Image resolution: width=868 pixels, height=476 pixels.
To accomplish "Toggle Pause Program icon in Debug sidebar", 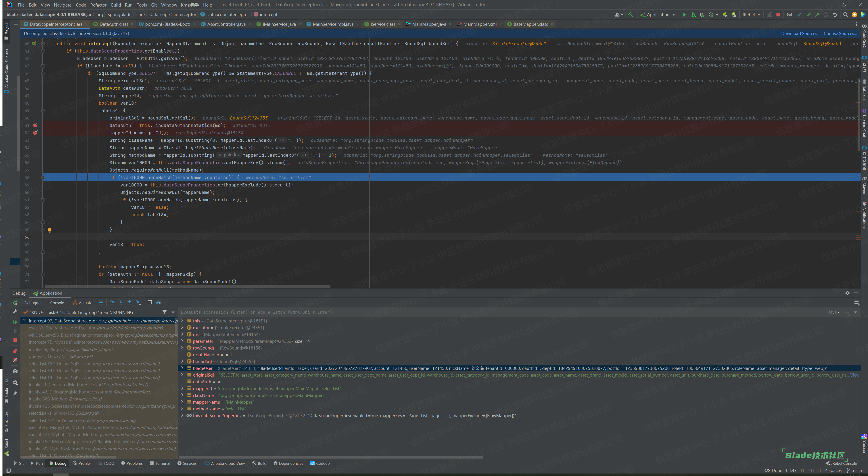I will 15,331.
